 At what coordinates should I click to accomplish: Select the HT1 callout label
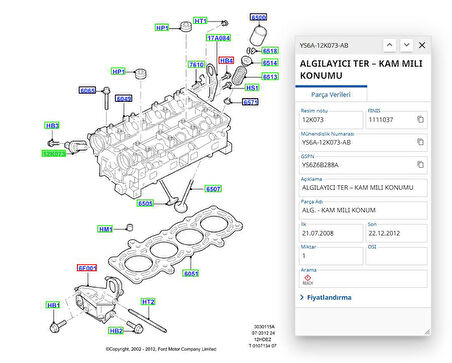pos(201,21)
